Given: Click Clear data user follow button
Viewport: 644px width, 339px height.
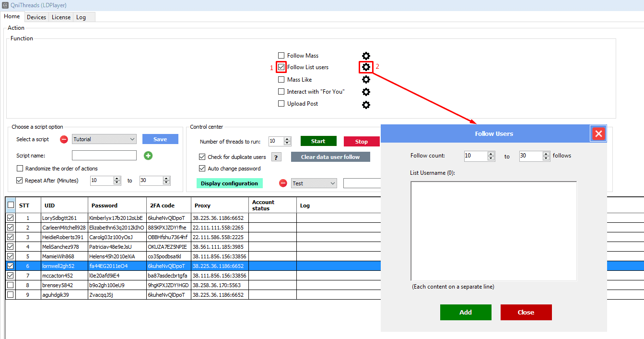Looking at the screenshot, I should coord(330,157).
